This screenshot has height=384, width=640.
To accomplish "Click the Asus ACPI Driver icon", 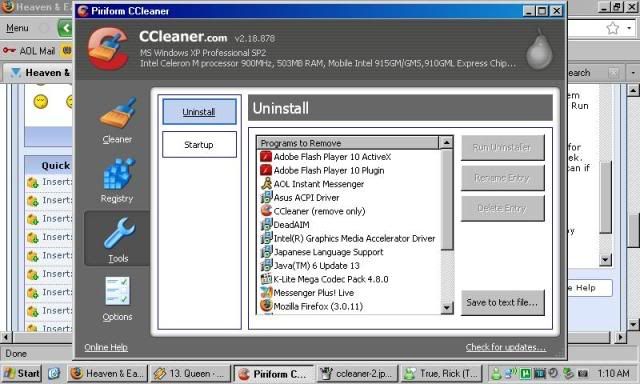I will [x=266, y=198].
